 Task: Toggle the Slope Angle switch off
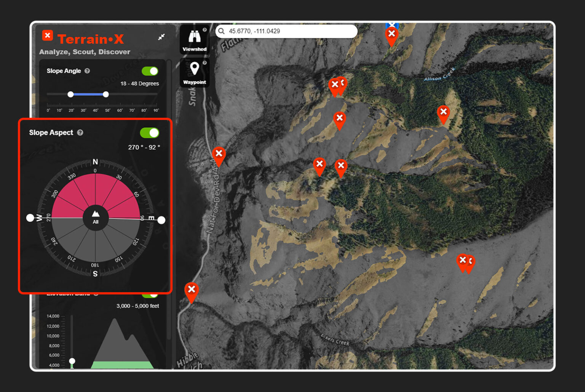click(x=150, y=71)
